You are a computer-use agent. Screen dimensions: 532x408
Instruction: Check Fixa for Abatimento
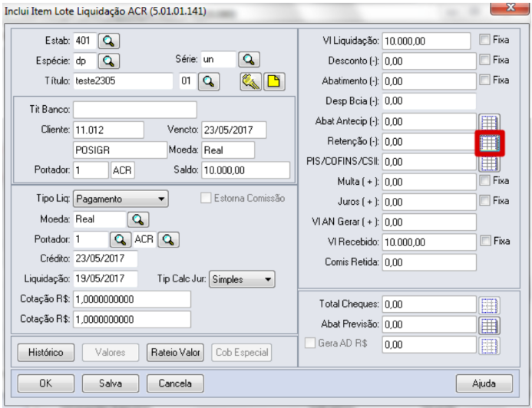click(484, 80)
